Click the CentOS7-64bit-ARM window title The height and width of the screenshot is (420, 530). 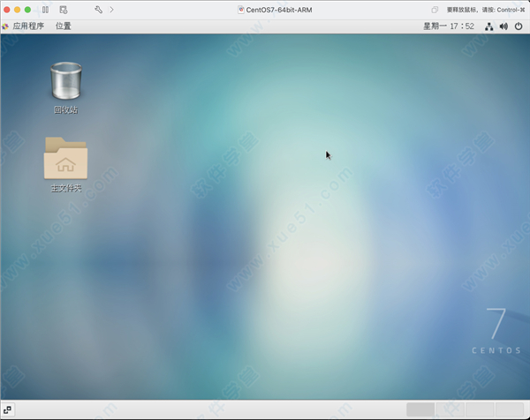tap(279, 10)
